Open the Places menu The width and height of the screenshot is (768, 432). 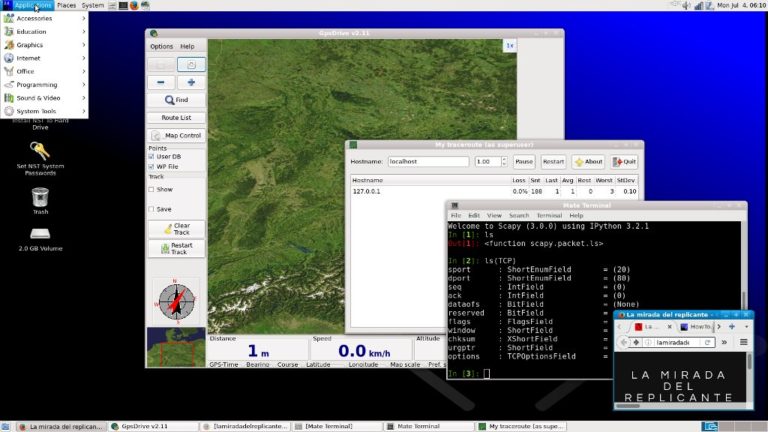coord(66,5)
